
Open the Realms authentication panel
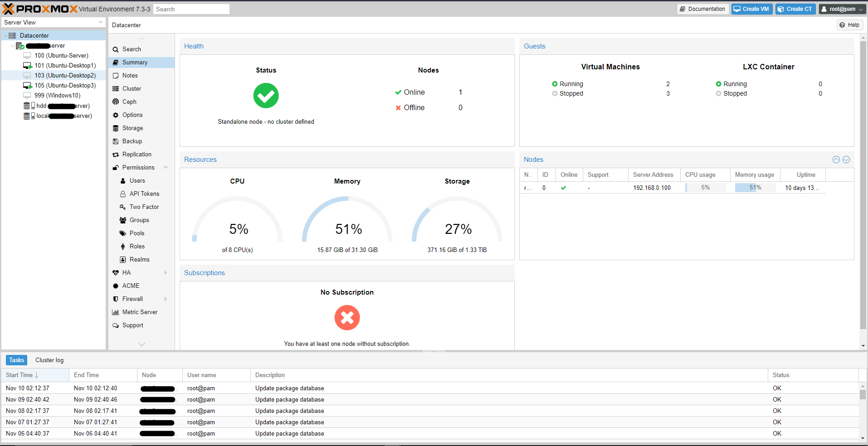point(139,259)
